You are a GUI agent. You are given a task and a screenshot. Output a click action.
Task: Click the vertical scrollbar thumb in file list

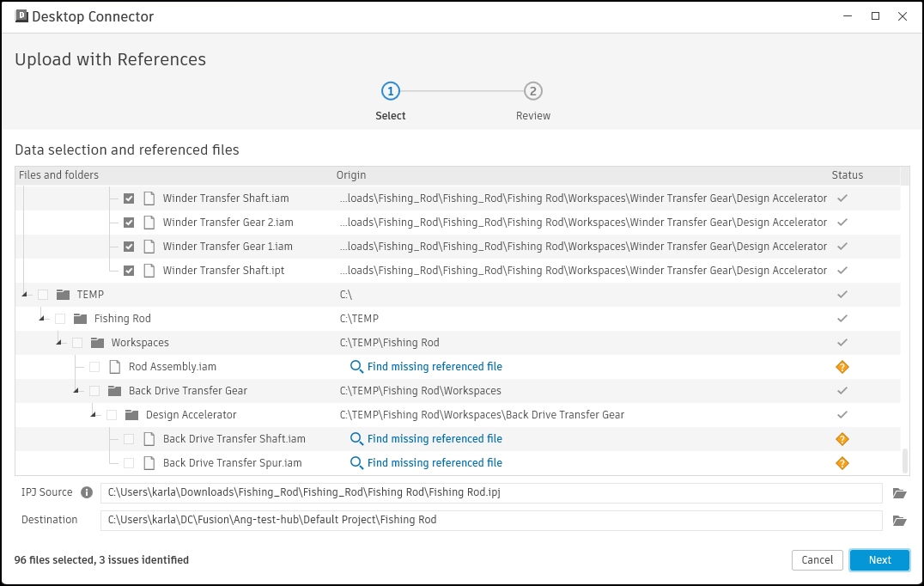tap(904, 460)
